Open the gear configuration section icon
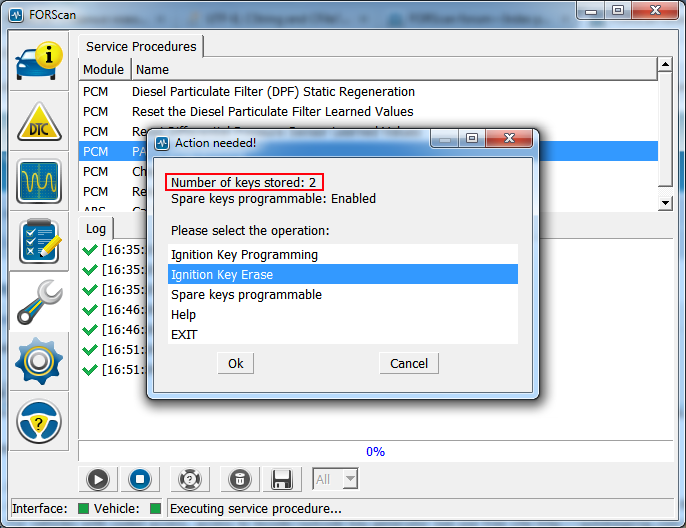Image resolution: width=686 pixels, height=528 pixels. coord(39,362)
